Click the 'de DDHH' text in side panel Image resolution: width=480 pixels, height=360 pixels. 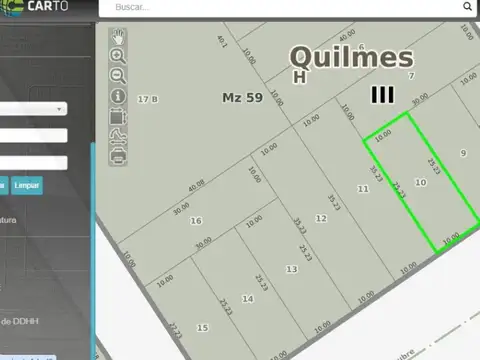pos(20,321)
